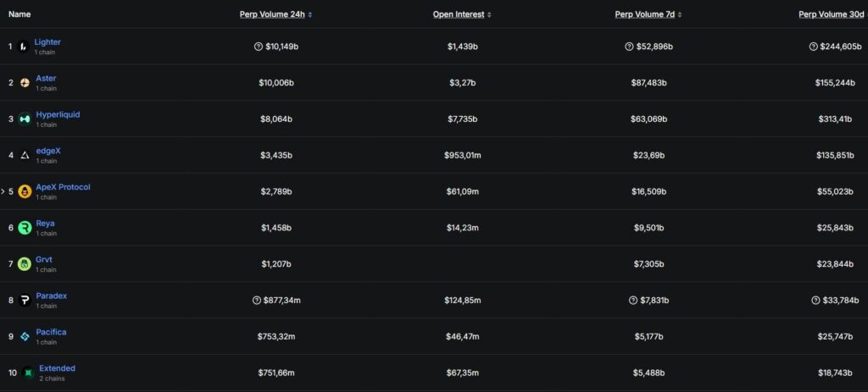
Task: Click the ApeX Protocol logo icon
Action: click(x=25, y=192)
